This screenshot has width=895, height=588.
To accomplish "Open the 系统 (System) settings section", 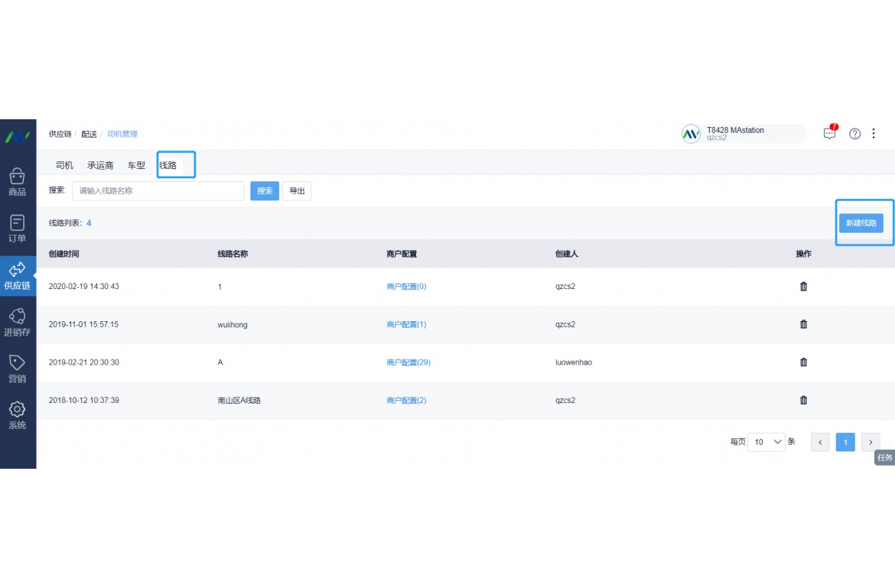I will tap(18, 415).
